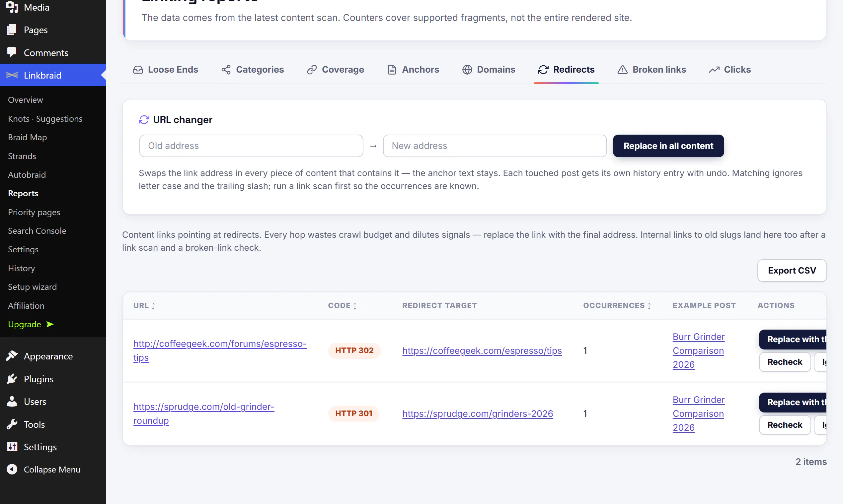Focus the Old address field
The width and height of the screenshot is (843, 504).
[251, 146]
